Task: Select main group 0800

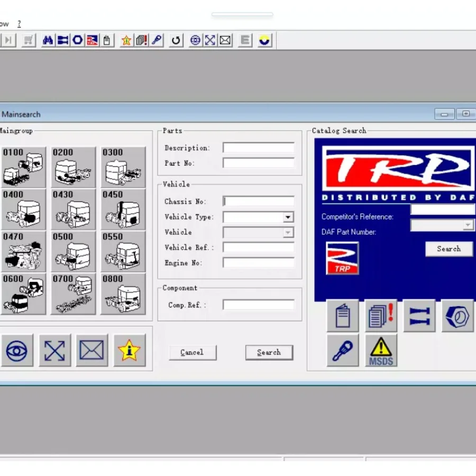Action: (123, 294)
